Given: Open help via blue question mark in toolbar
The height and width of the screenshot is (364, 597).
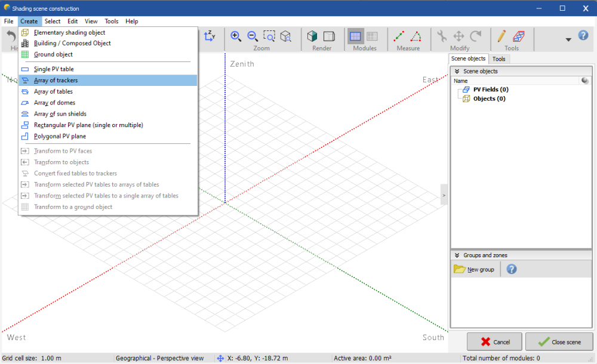Looking at the screenshot, I should click(583, 35).
